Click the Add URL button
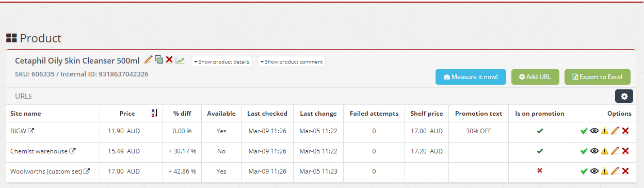 pyautogui.click(x=535, y=77)
